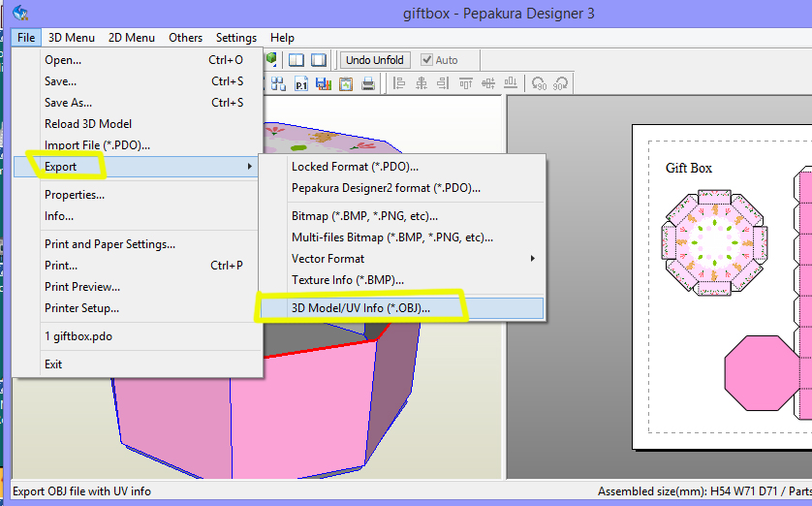Viewport: 812px width, 506px height.
Task: Open the 3D Menu
Action: pyautogui.click(x=72, y=37)
